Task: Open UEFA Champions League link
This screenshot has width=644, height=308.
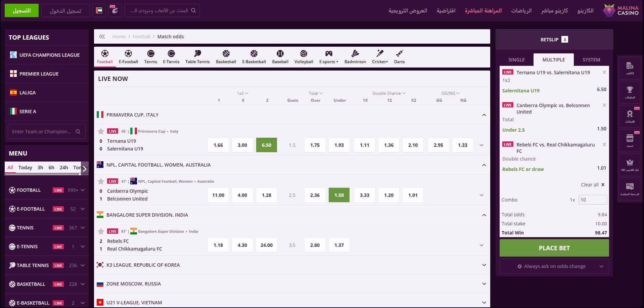Action: point(47,55)
